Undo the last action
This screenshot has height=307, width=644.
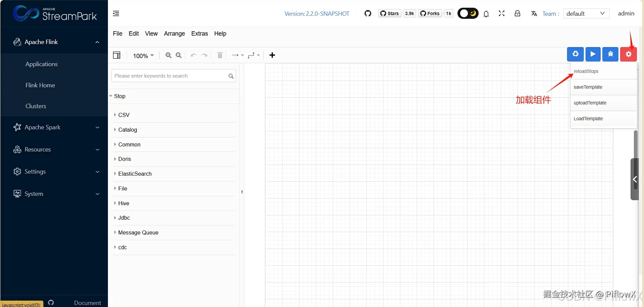click(193, 55)
